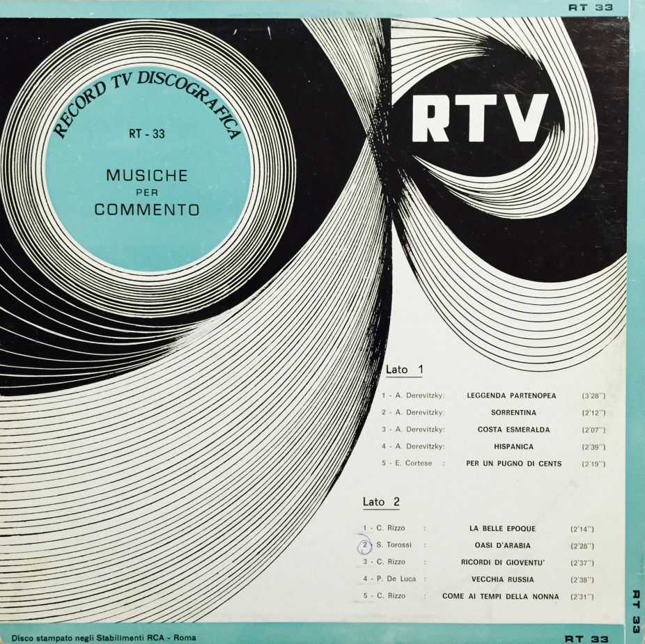Click the duration (2'19") of Per Un Pugno
The image size is (645, 644).
593,464
